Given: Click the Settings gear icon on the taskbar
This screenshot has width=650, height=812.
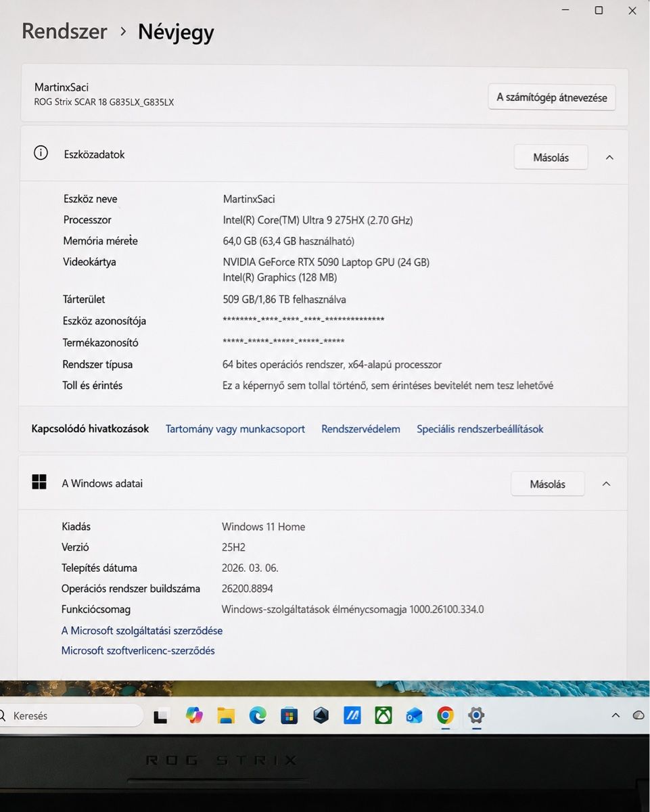Looking at the screenshot, I should 476,715.
